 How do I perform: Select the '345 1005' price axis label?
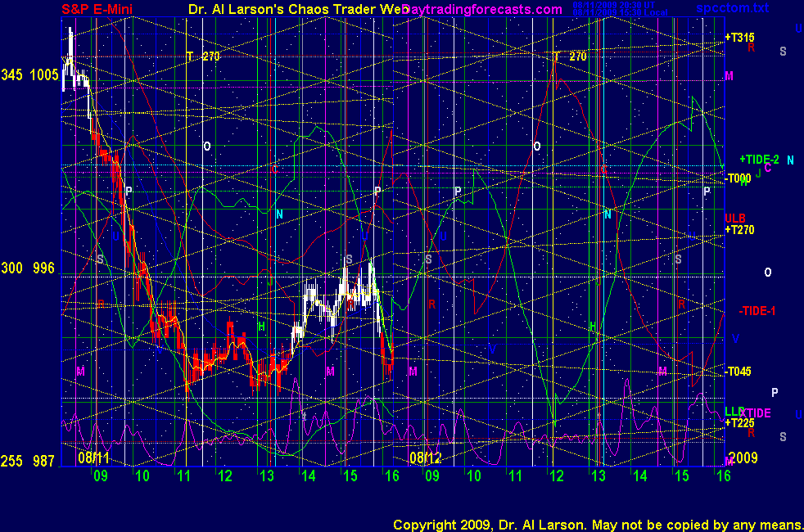pyautogui.click(x=29, y=75)
